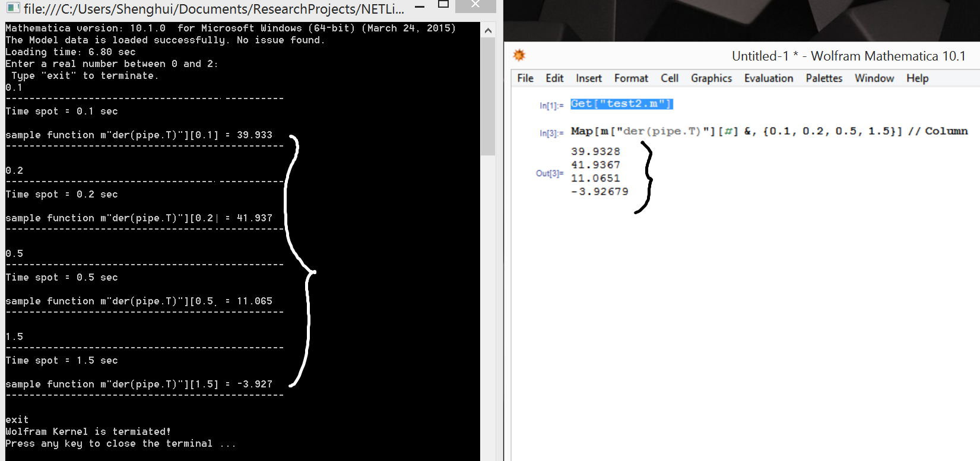The width and height of the screenshot is (980, 461).
Task: Open the Window menu
Action: (x=874, y=78)
